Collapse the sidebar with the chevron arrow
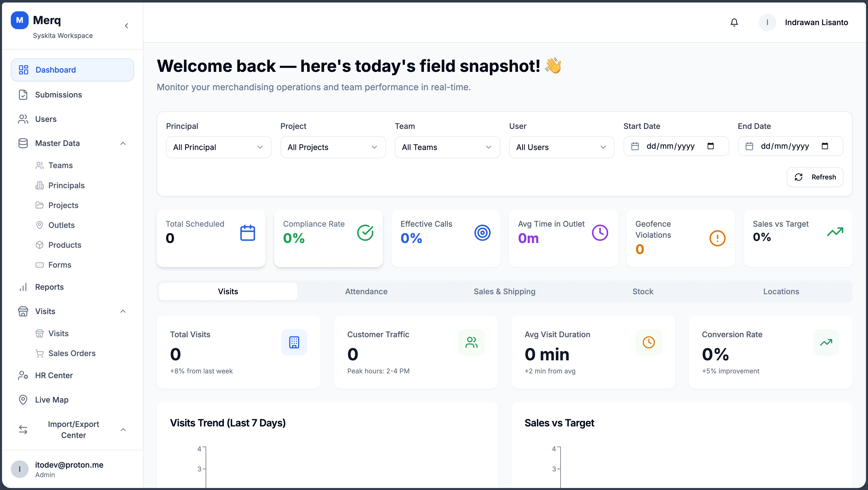Viewport: 868px width, 490px height. [127, 25]
